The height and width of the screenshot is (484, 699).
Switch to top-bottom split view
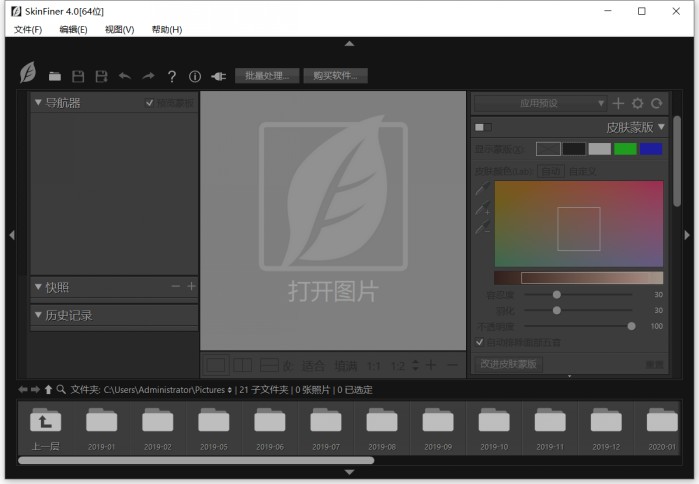click(269, 365)
